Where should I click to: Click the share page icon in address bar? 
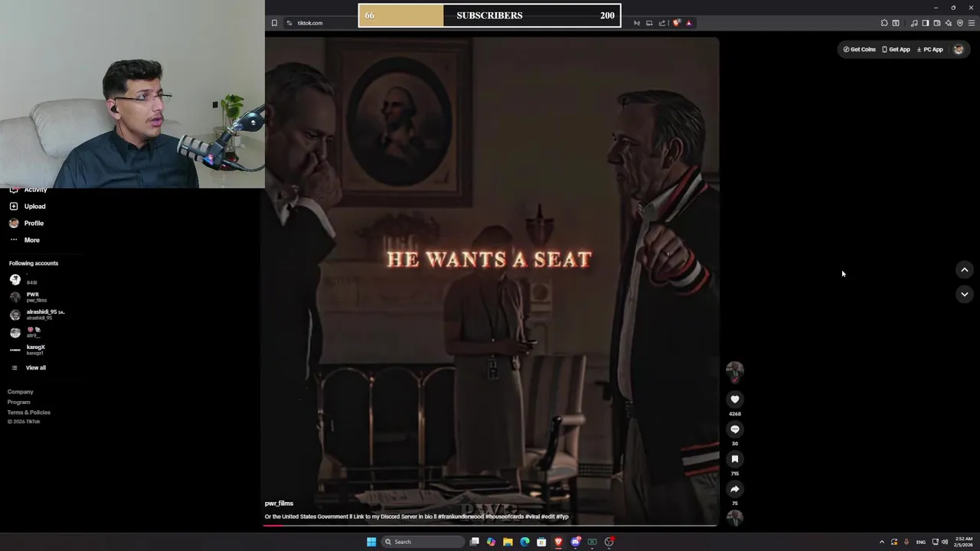(x=662, y=23)
